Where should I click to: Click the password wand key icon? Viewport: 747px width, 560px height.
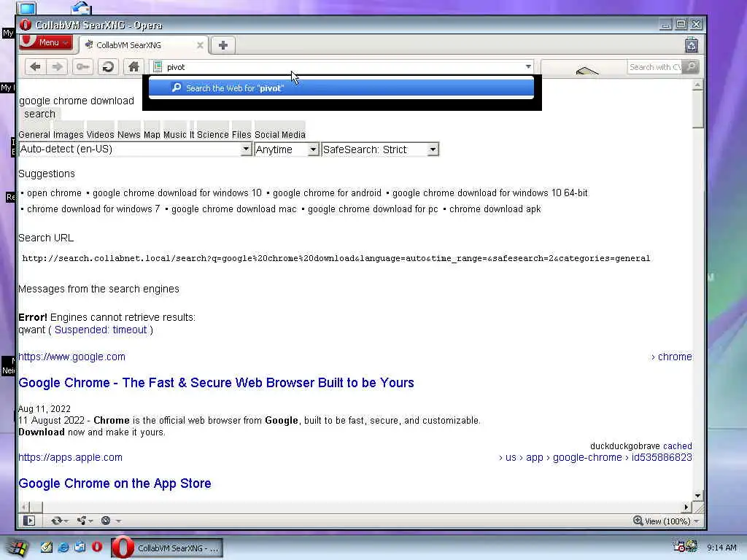[83, 66]
